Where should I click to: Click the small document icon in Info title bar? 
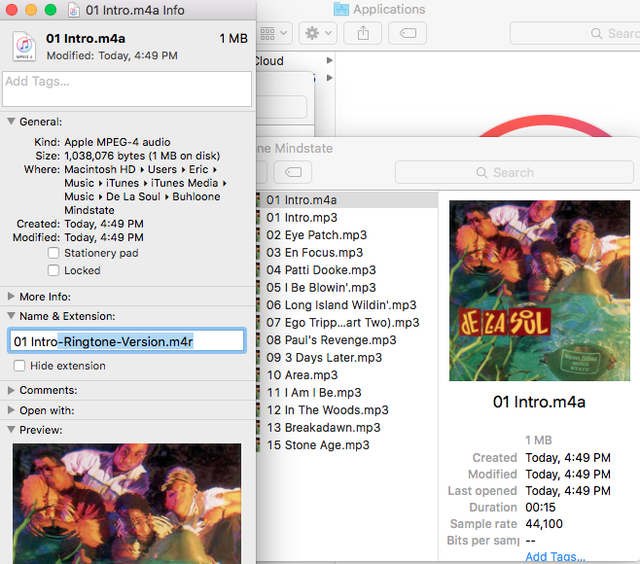tap(75, 9)
